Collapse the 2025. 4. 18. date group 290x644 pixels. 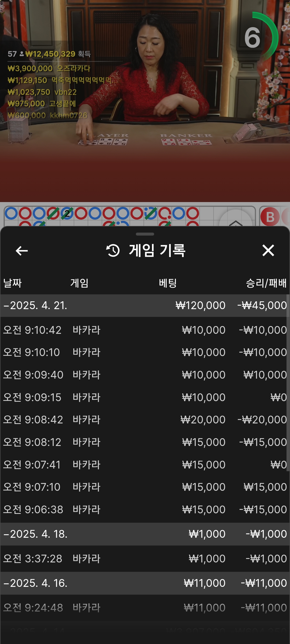coord(35,534)
